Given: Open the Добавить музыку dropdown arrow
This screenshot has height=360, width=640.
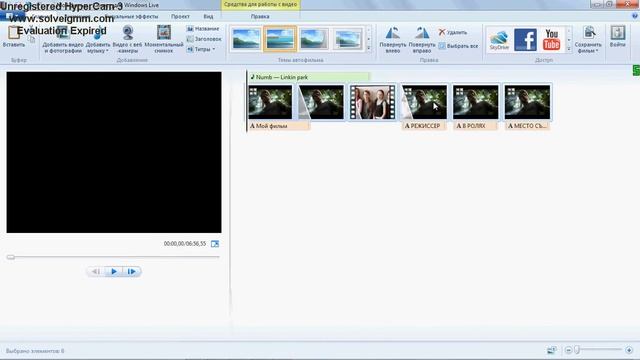Looking at the screenshot, I should pyautogui.click(x=107, y=51).
